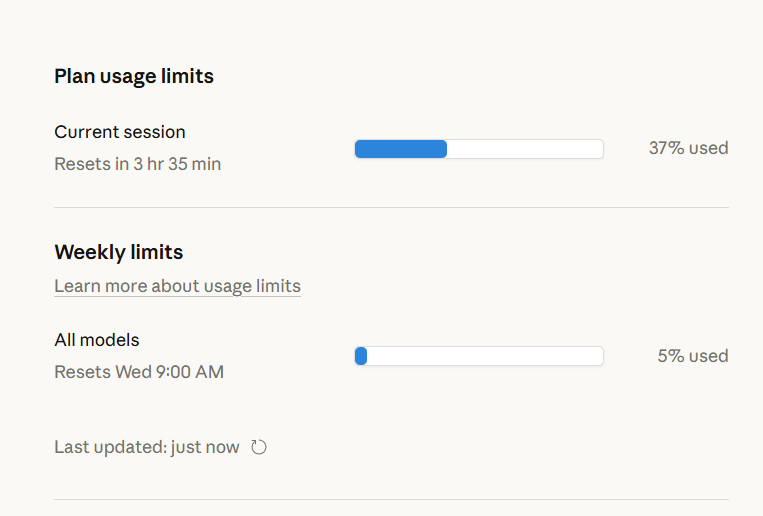Click the empty white part of Current session bar
The image size is (763, 516).
click(525, 149)
